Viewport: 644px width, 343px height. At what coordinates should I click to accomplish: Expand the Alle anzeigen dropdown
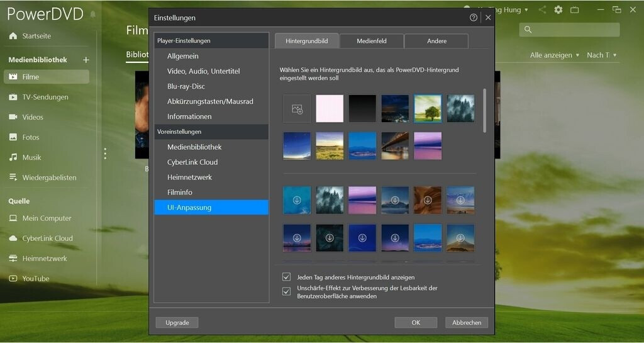point(555,55)
